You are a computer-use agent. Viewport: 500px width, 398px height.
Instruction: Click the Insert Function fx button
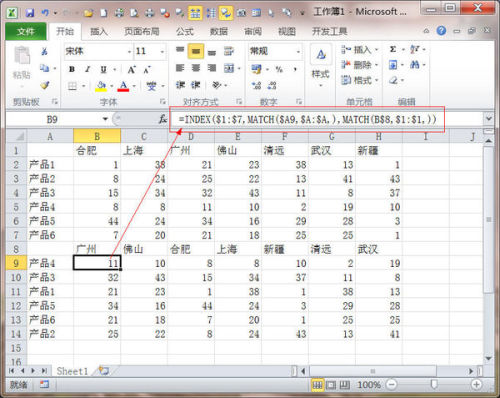162,119
